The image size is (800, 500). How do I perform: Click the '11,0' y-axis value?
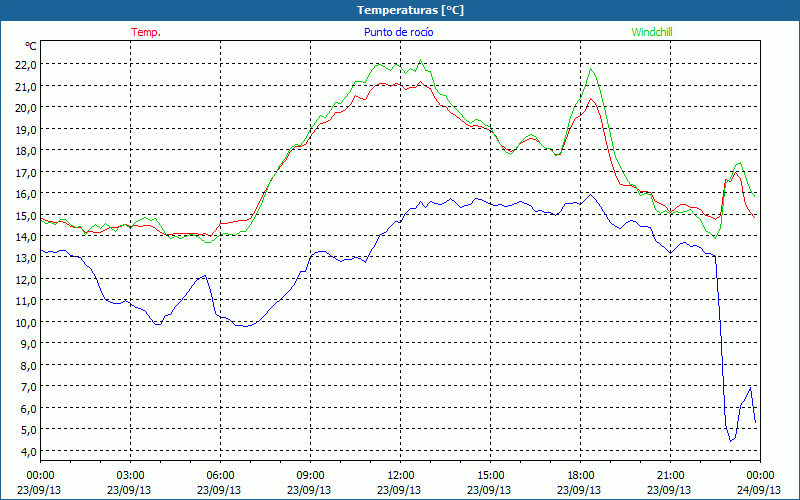coord(26,301)
